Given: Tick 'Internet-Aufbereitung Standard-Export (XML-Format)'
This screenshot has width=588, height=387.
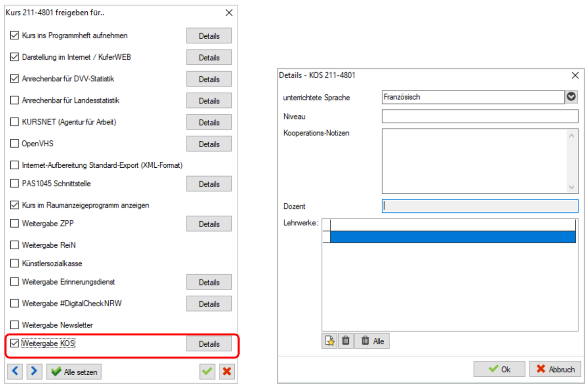Looking at the screenshot, I should pos(14,166).
